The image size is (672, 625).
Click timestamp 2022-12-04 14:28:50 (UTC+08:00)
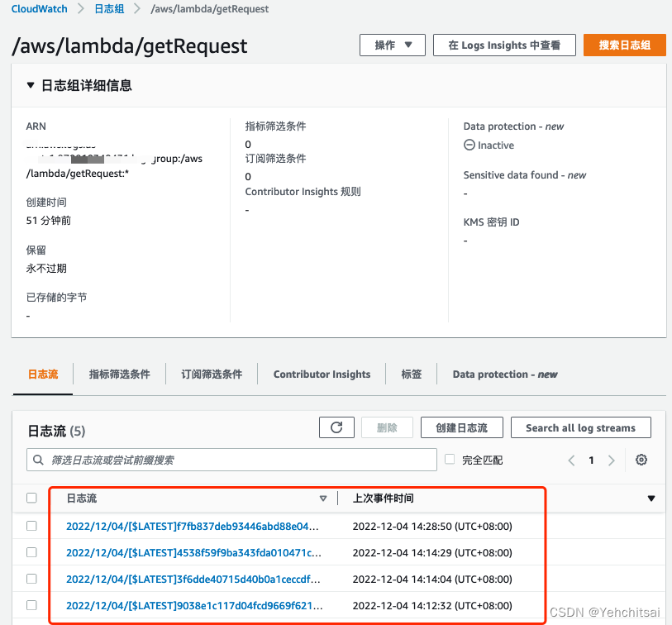[432, 526]
